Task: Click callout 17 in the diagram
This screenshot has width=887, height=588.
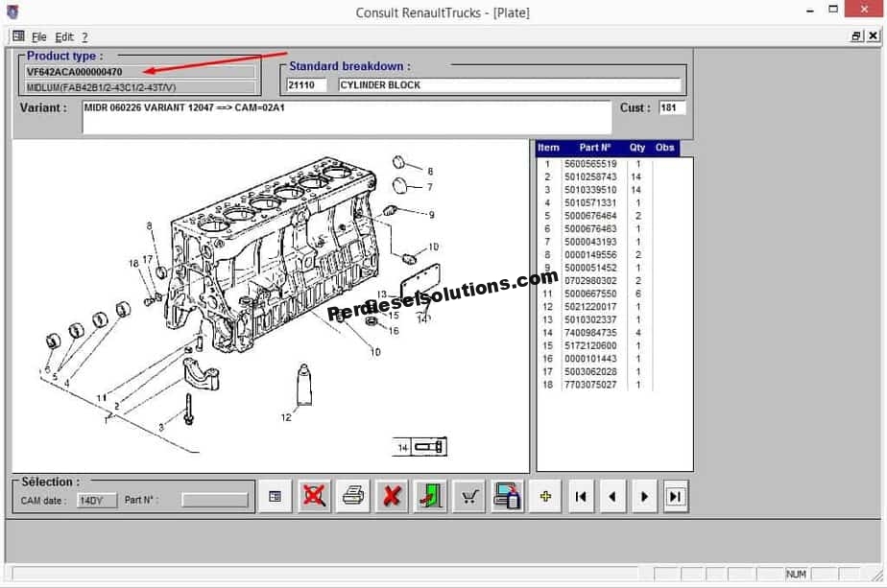Action: (148, 260)
